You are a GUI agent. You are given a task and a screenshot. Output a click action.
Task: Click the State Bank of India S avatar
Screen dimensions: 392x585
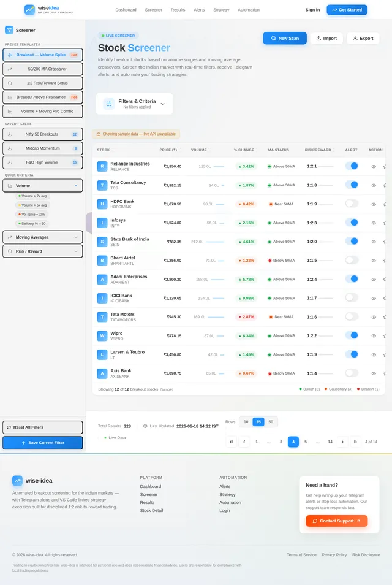[x=102, y=242]
